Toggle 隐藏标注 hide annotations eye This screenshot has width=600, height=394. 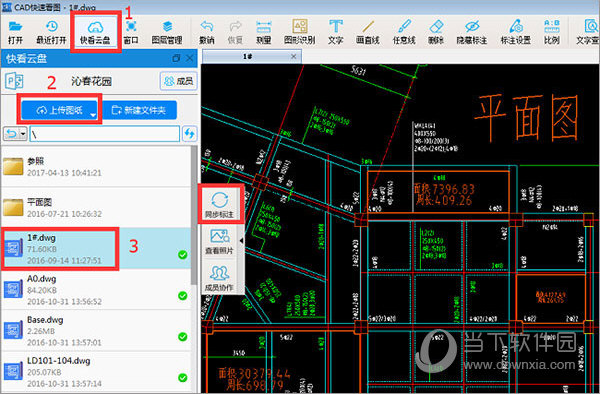click(472, 32)
